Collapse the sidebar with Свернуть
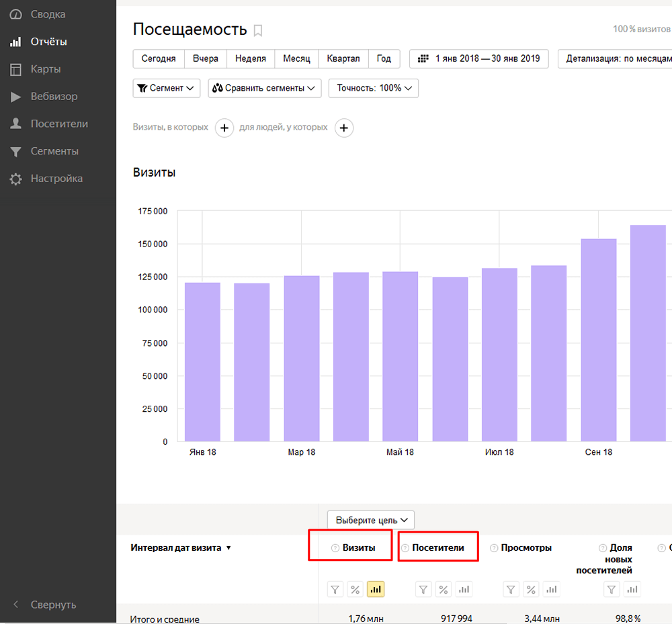The width and height of the screenshot is (672, 624). tap(52, 605)
